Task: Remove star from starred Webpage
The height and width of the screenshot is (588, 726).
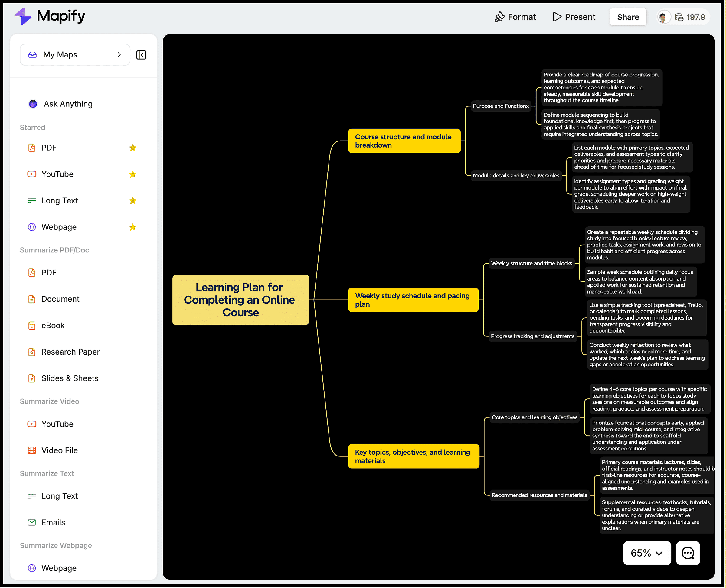Action: point(132,227)
